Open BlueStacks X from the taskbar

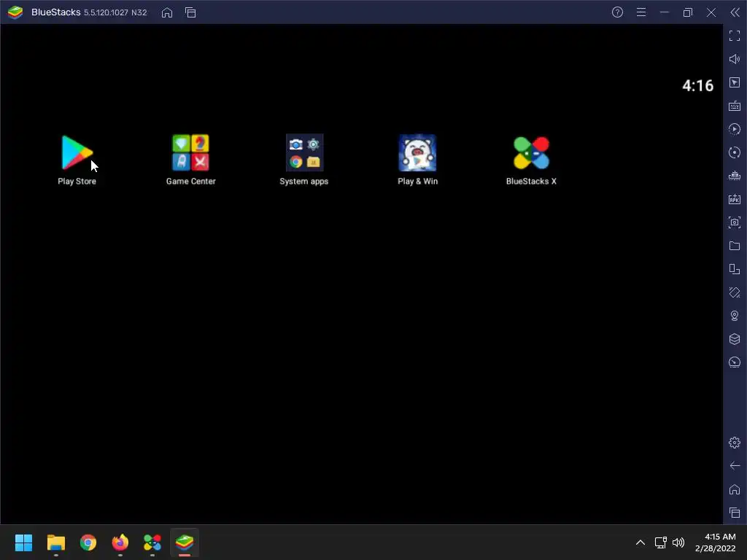[152, 542]
